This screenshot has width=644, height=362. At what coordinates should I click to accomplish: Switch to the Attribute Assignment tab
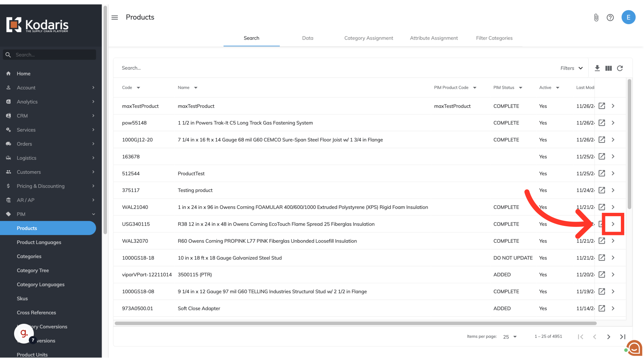[434, 38]
